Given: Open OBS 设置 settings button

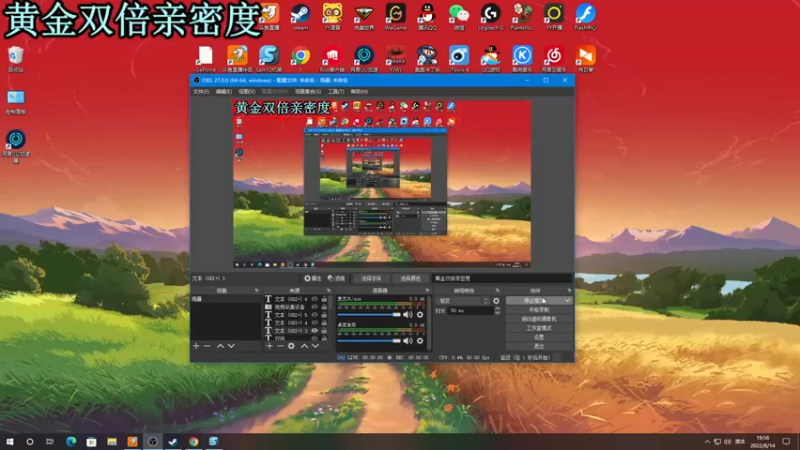Looking at the screenshot, I should point(539,337).
